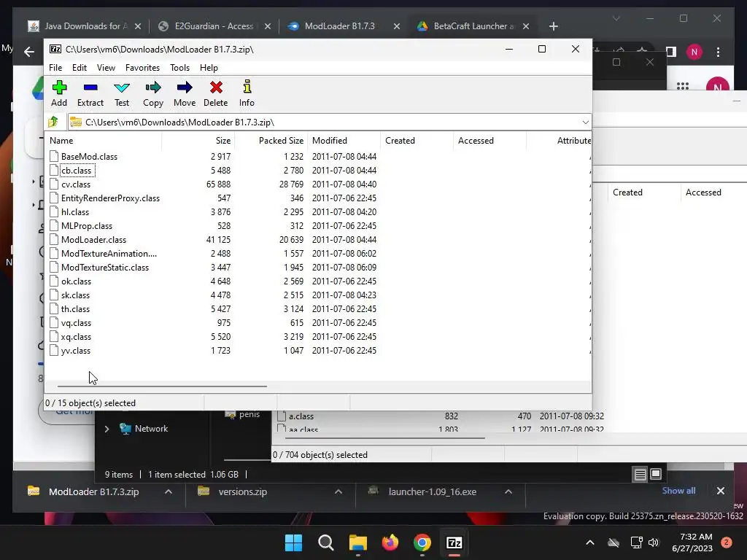Click the Extract toolbar icon

click(x=90, y=93)
